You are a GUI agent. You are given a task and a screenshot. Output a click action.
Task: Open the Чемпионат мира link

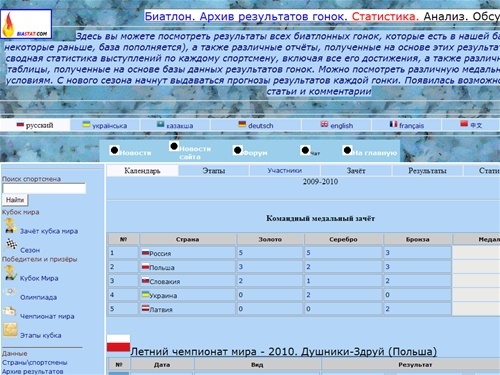[47, 316]
